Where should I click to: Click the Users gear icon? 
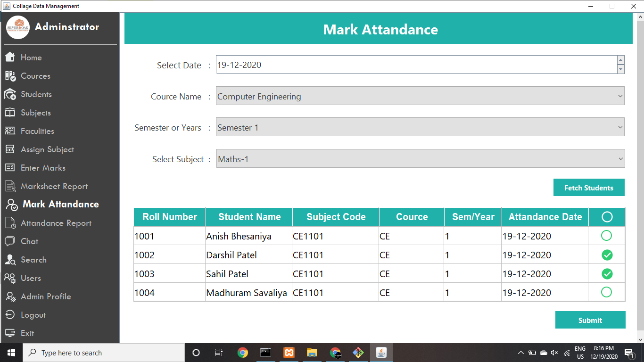[x=10, y=278]
